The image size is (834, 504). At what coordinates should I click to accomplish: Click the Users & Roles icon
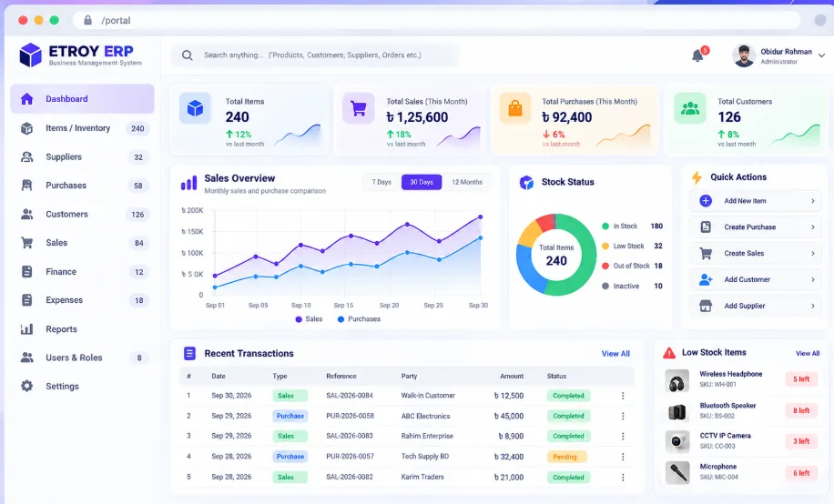click(26, 358)
